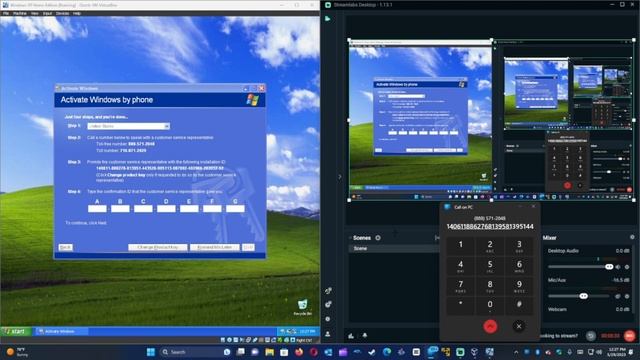Screen dimensions: 640x360
Task: Open the taskbar clock and date
Action: [x=616, y=352]
